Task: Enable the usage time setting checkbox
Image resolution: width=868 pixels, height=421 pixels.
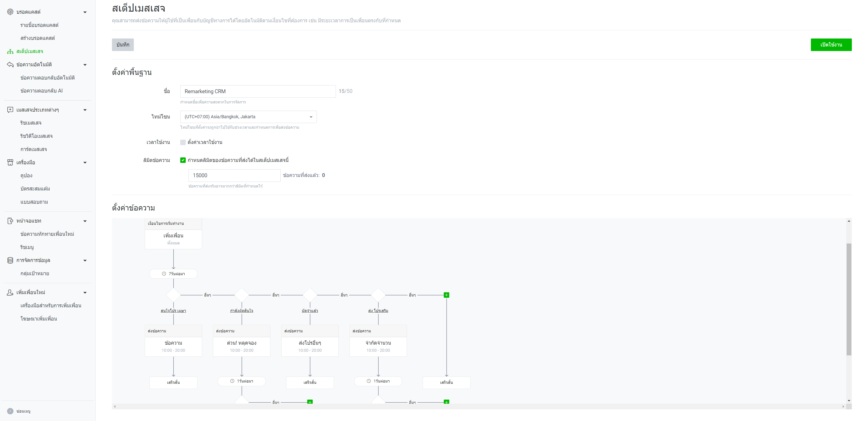Action: (x=183, y=142)
